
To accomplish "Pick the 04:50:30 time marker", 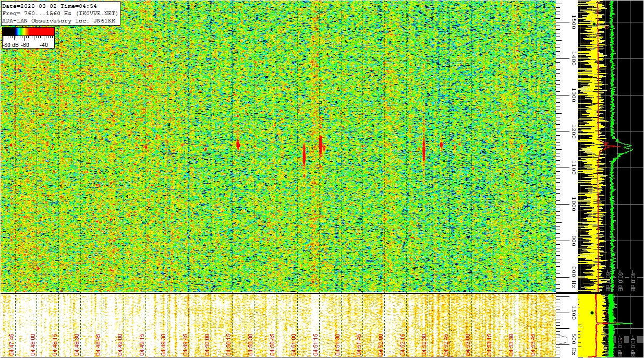I will click(251, 344).
